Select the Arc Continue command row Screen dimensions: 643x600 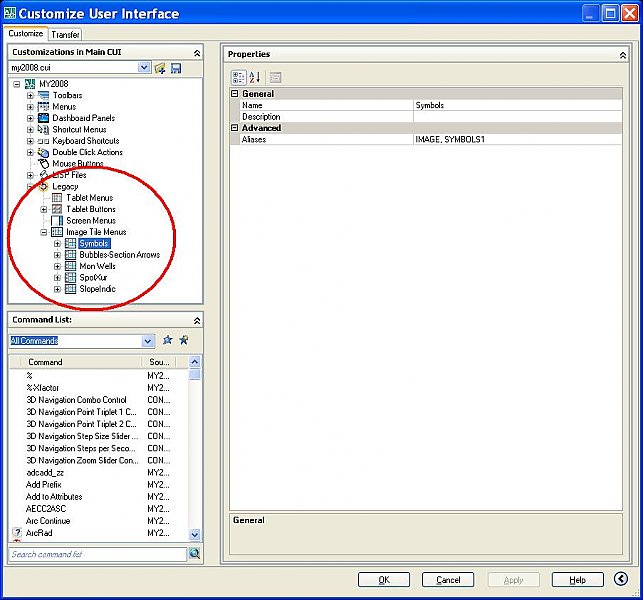(98, 521)
